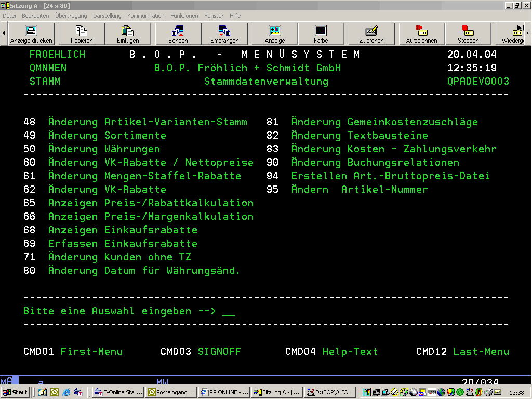Select option 66 Anzeigen Preis-/Margenkalkulation
Viewport: 532px width, 399px height.
(x=138, y=217)
